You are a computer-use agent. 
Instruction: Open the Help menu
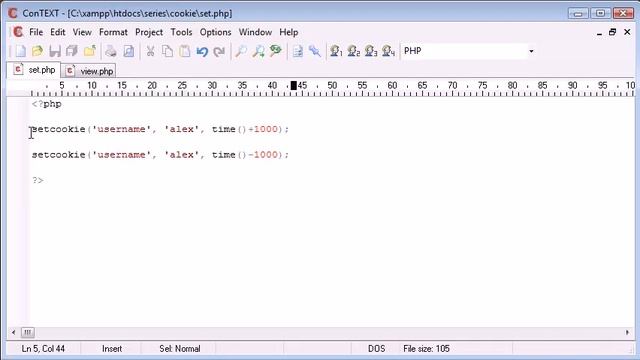[289, 32]
